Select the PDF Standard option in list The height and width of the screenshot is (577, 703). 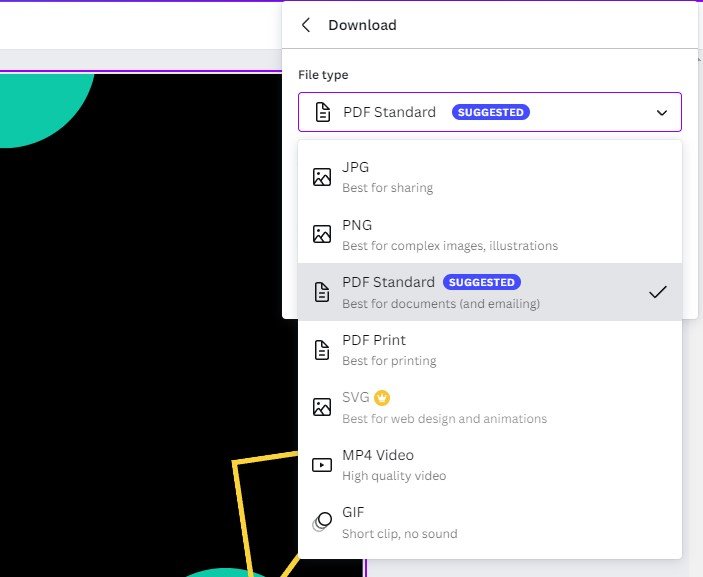pyautogui.click(x=490, y=292)
